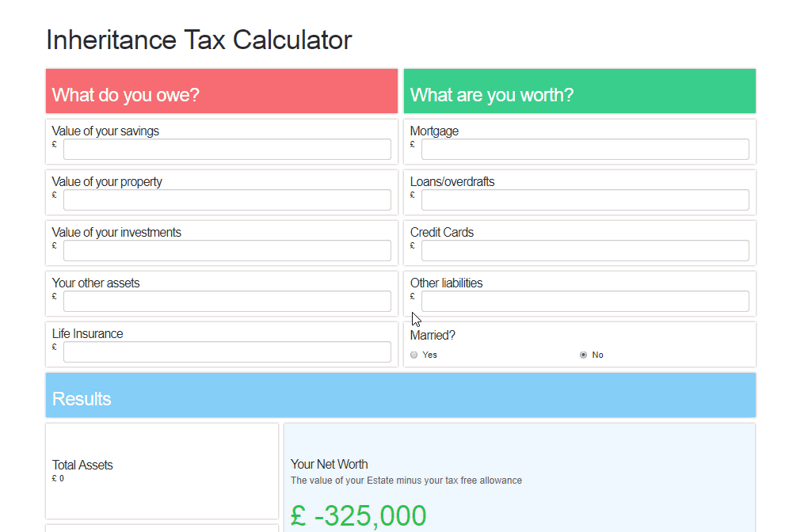Image resolution: width=808 pixels, height=532 pixels.
Task: Click the Total Assets label
Action: point(82,465)
